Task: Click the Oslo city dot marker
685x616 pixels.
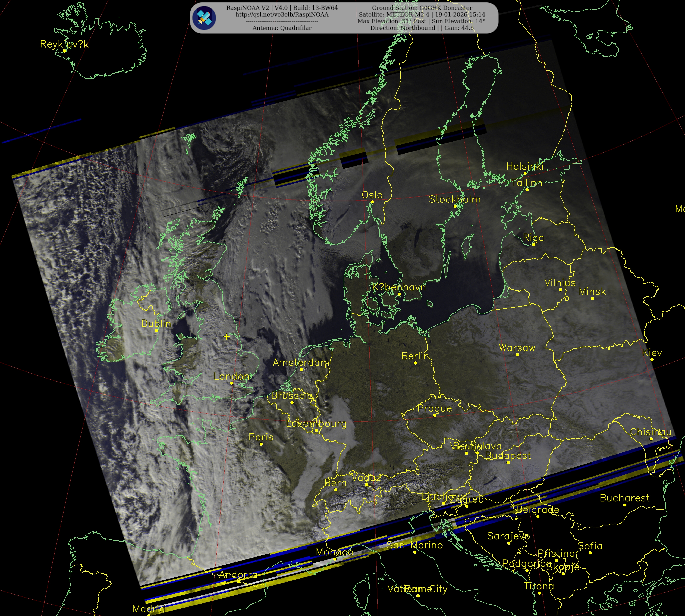Action: (372, 202)
